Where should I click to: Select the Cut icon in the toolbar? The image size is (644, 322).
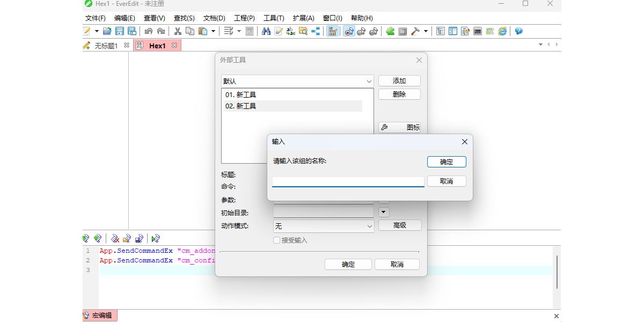[178, 31]
